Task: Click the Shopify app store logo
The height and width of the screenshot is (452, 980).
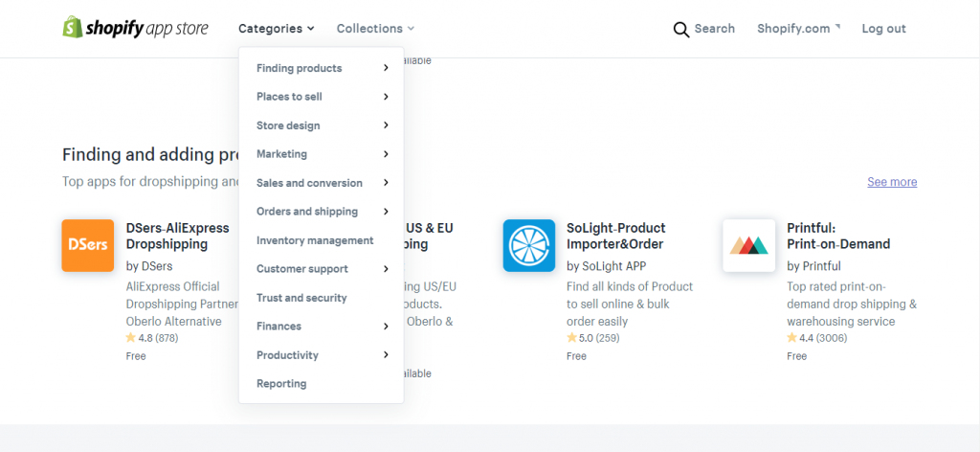Action: click(x=135, y=28)
